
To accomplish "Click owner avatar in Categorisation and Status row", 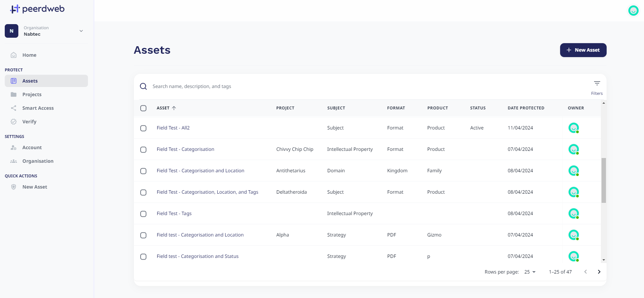I will (x=574, y=256).
